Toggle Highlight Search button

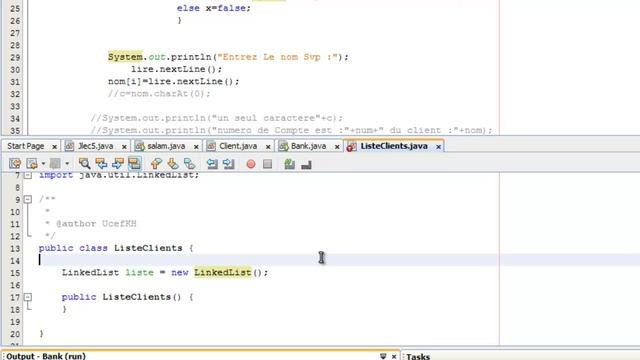[x=134, y=164]
